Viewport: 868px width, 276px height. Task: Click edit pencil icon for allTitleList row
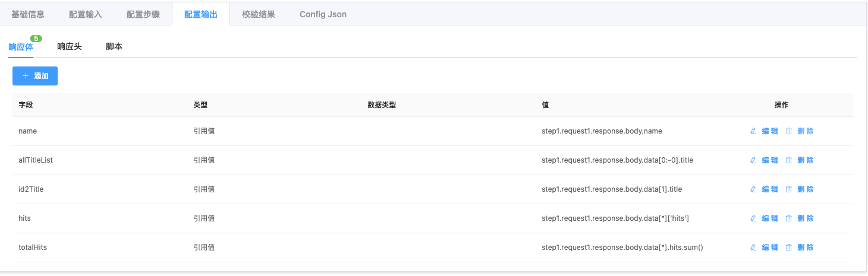753,160
